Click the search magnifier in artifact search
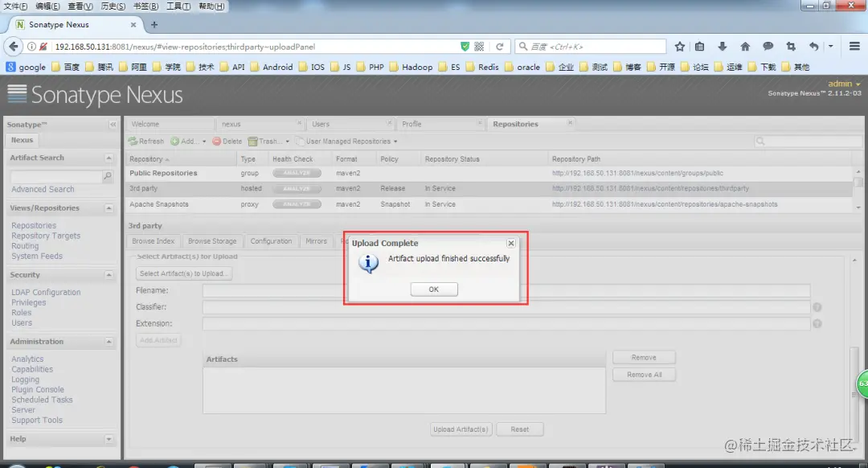 point(108,176)
